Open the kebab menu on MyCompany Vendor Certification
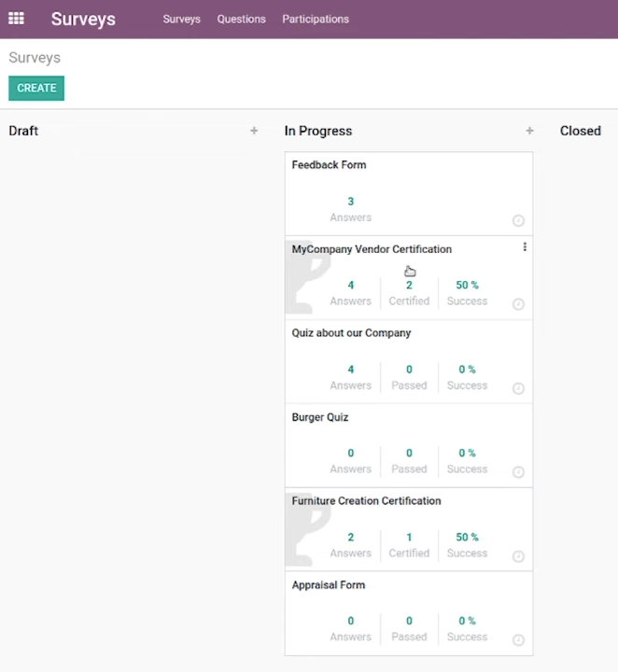This screenshot has width=618, height=672. pyautogui.click(x=525, y=246)
